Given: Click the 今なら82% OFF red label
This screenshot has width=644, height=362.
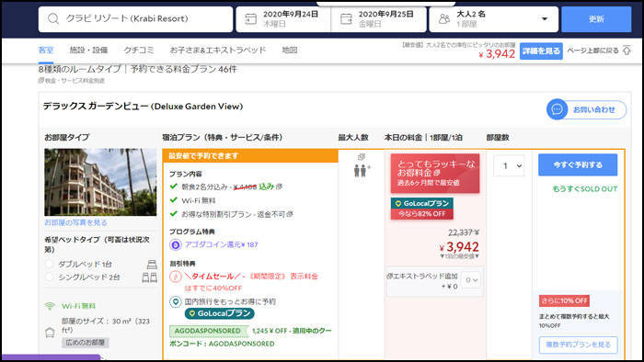Looking at the screenshot, I should click(x=421, y=214).
